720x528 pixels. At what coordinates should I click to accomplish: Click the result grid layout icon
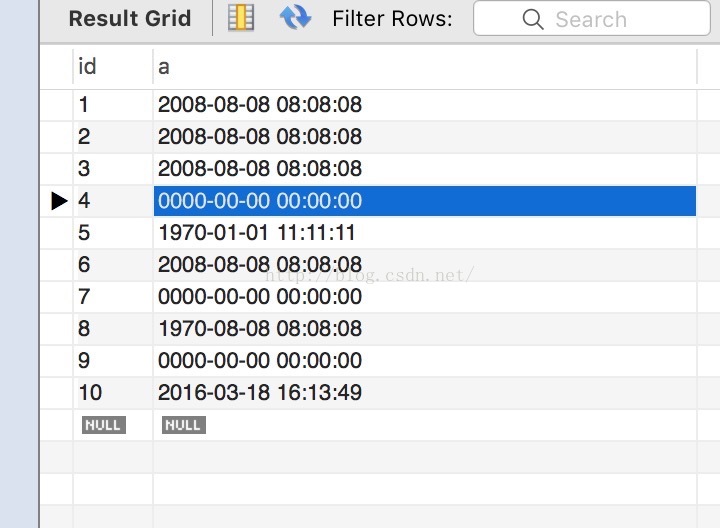(x=241, y=18)
